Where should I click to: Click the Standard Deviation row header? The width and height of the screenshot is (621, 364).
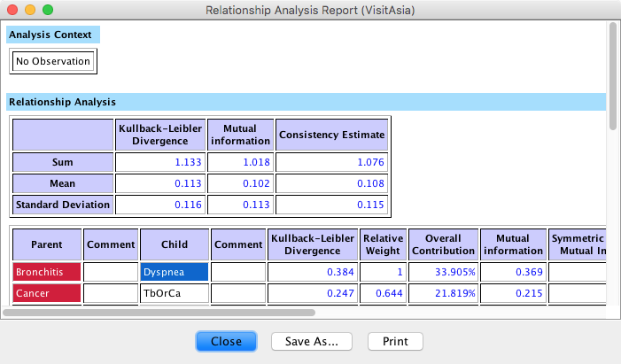(62, 205)
